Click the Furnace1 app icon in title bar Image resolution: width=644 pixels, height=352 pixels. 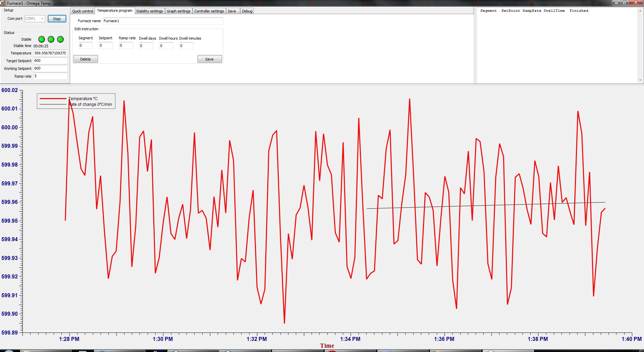coord(3,3)
